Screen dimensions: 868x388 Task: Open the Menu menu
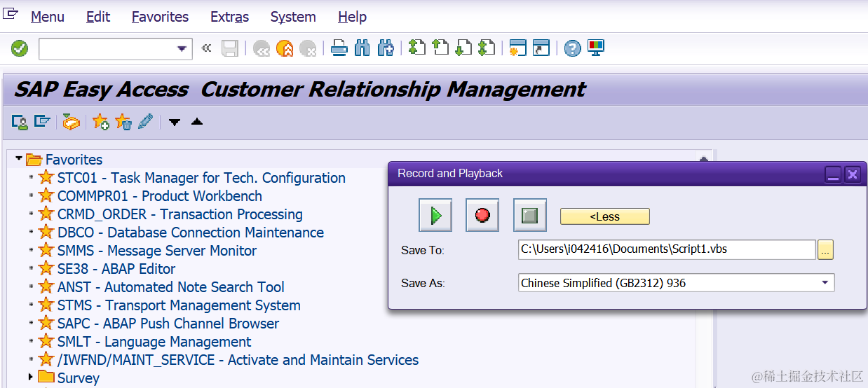48,17
